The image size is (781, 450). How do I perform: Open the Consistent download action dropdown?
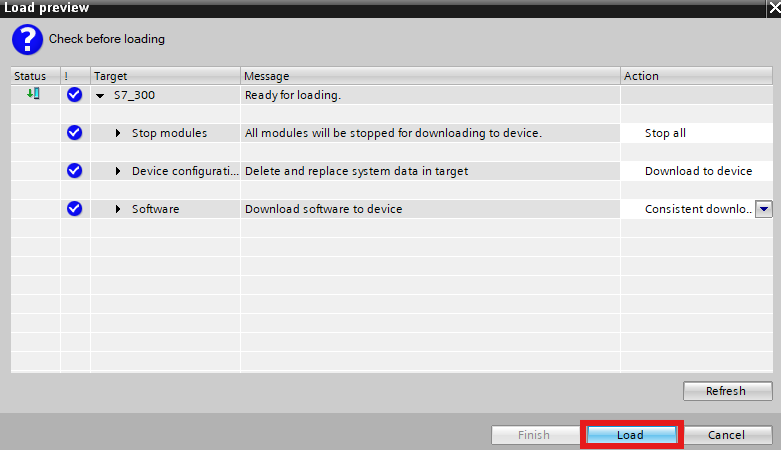point(763,209)
